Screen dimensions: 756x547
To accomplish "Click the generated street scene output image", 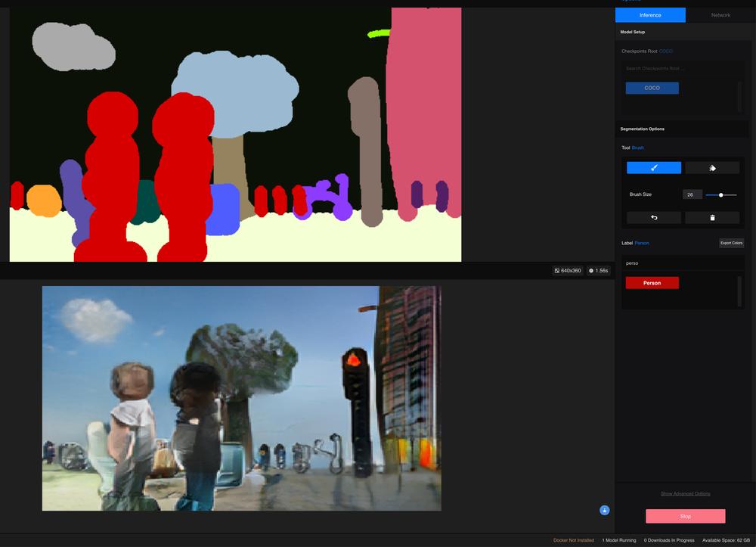I will (242, 399).
